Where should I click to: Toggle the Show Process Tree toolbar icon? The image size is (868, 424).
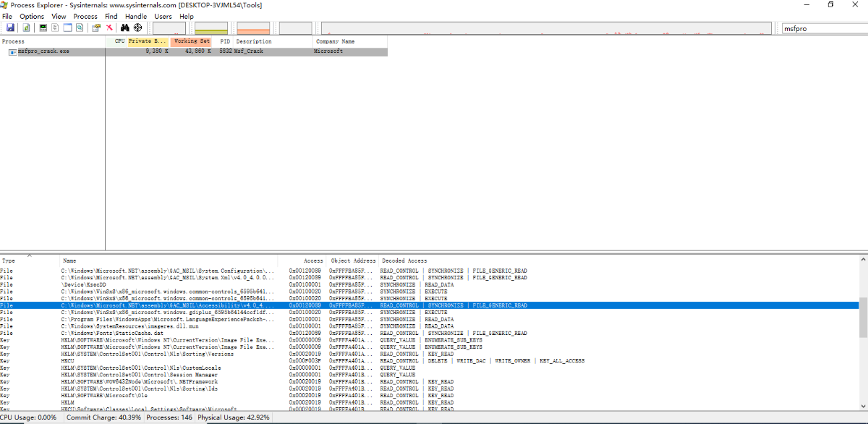55,27
